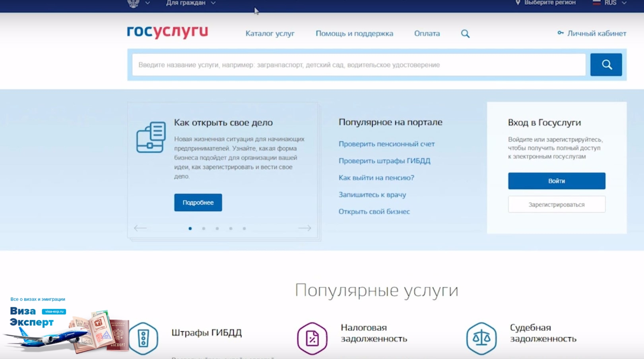Image resolution: width=644 pixels, height=359 pixels.
Task: Click the Подробнее button
Action: (x=198, y=203)
